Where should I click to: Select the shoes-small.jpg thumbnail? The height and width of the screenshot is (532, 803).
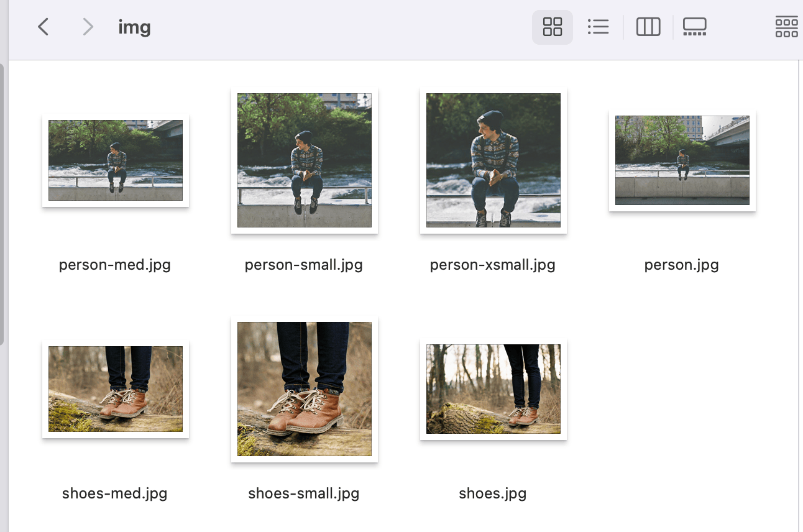coord(305,389)
